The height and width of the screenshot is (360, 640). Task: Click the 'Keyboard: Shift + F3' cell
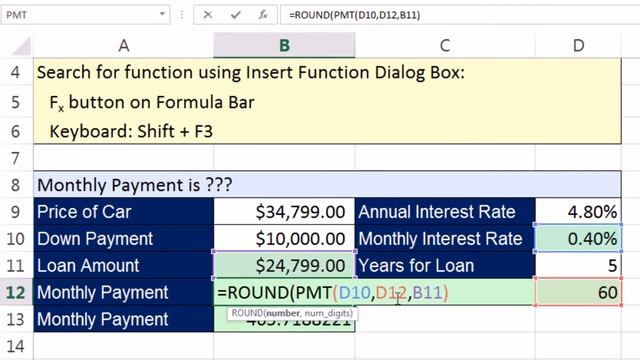(327, 131)
